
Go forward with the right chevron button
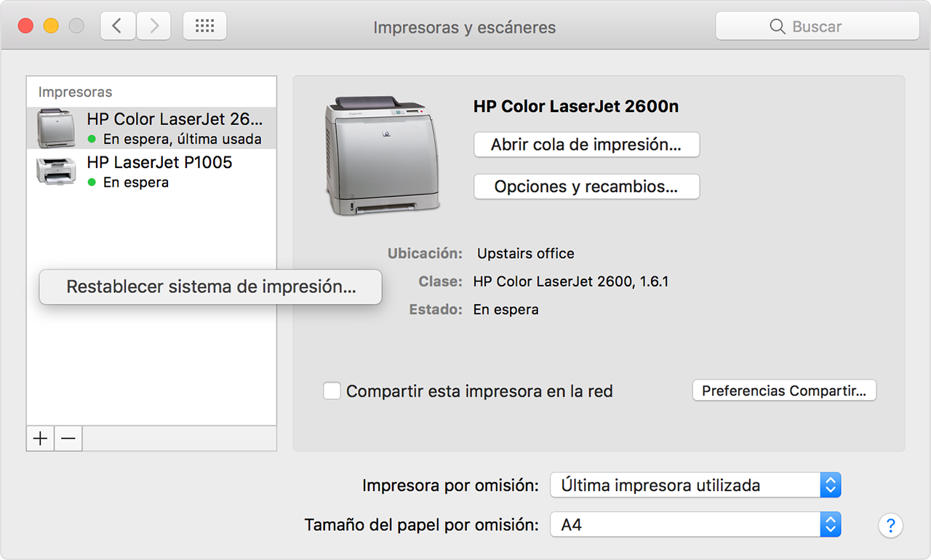pos(153,26)
